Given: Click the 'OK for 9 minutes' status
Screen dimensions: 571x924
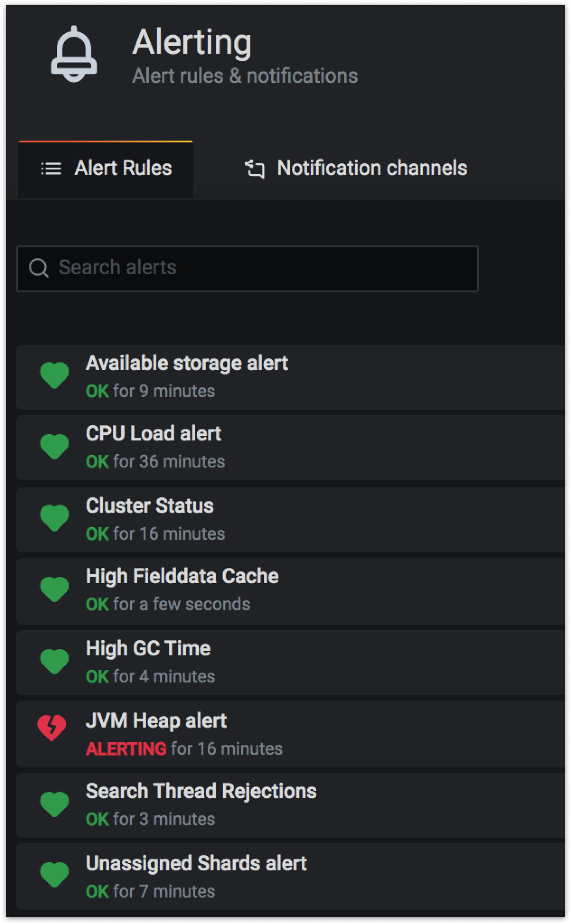Looking at the screenshot, I should [150, 391].
